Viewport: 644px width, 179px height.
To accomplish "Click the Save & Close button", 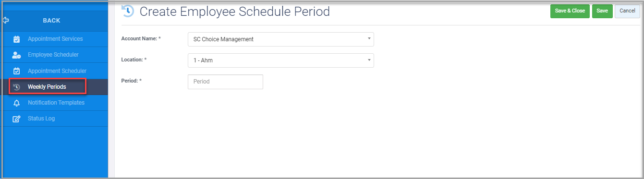I will [x=570, y=11].
